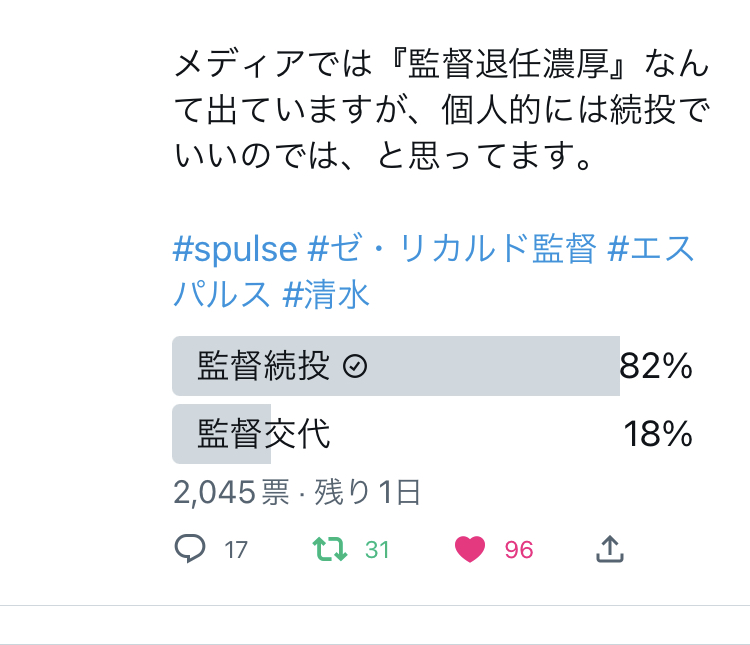The width and height of the screenshot is (750, 645).
Task: Open the #spulse hashtag
Action: pos(235,249)
